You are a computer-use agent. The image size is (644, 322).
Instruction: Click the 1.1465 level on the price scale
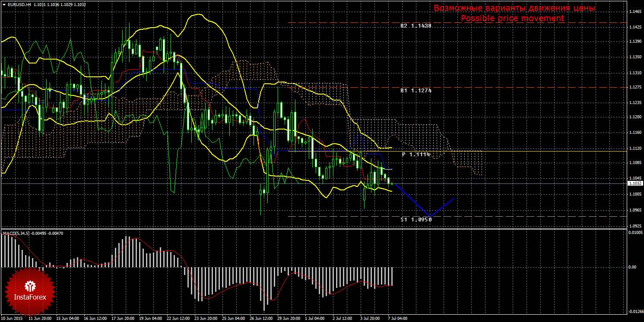[x=634, y=12]
